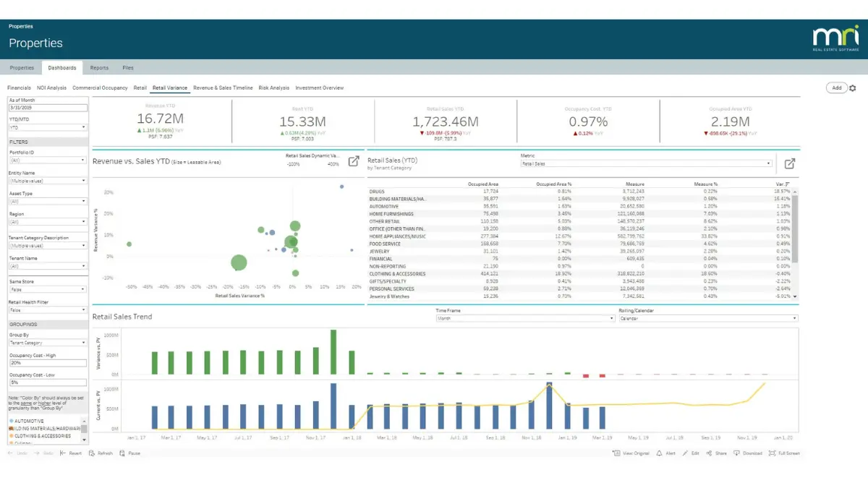Expand the Time Frame Month dropdown
868x488 pixels.
525,318
